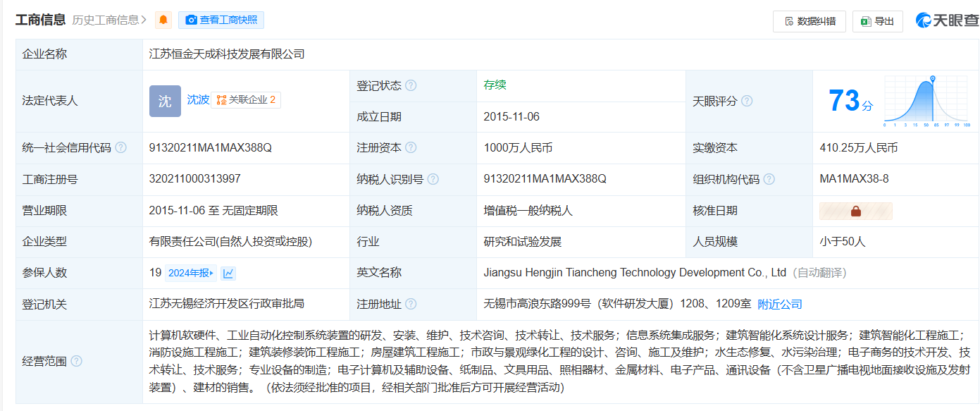This screenshot has width=980, height=411.
Task: Click registration authority 江苏无锡经济开发区行政审批局
Action: click(x=227, y=304)
